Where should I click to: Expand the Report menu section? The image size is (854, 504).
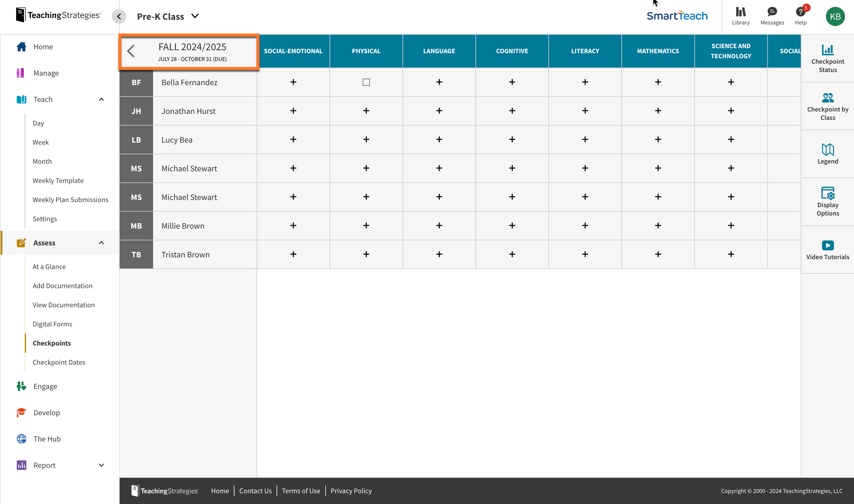[x=101, y=465]
